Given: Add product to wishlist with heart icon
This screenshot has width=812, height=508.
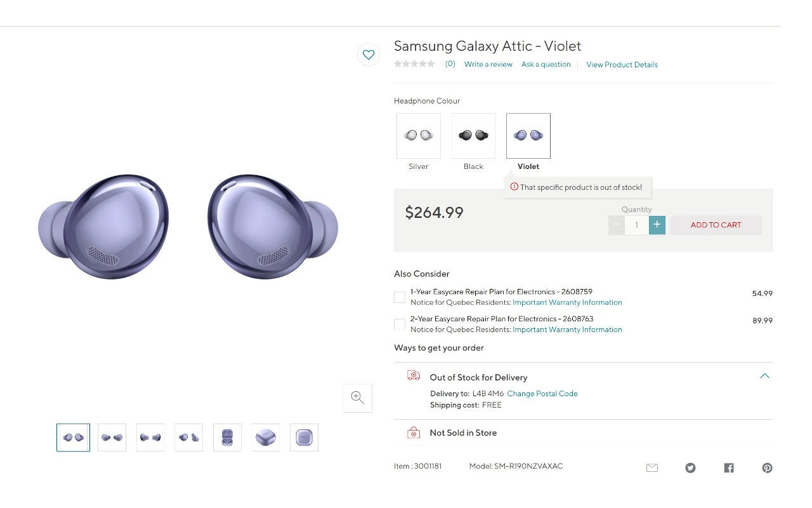Looking at the screenshot, I should pyautogui.click(x=369, y=55).
